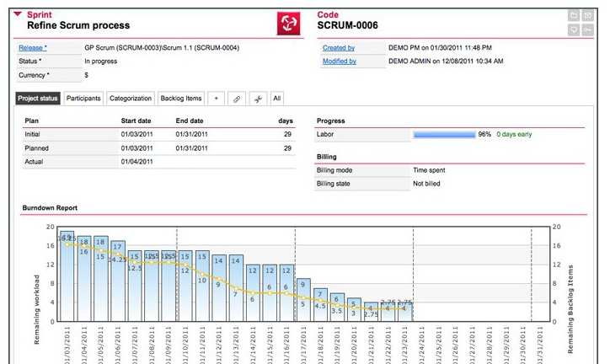The image size is (610, 364).
Task: Click the yellow line point labeled 10
Action: pyautogui.click(x=202, y=275)
